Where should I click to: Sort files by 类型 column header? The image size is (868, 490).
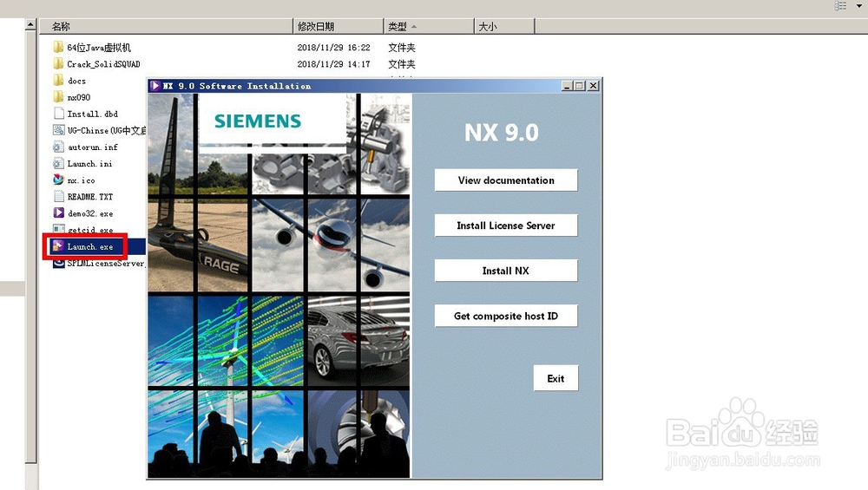pos(429,26)
